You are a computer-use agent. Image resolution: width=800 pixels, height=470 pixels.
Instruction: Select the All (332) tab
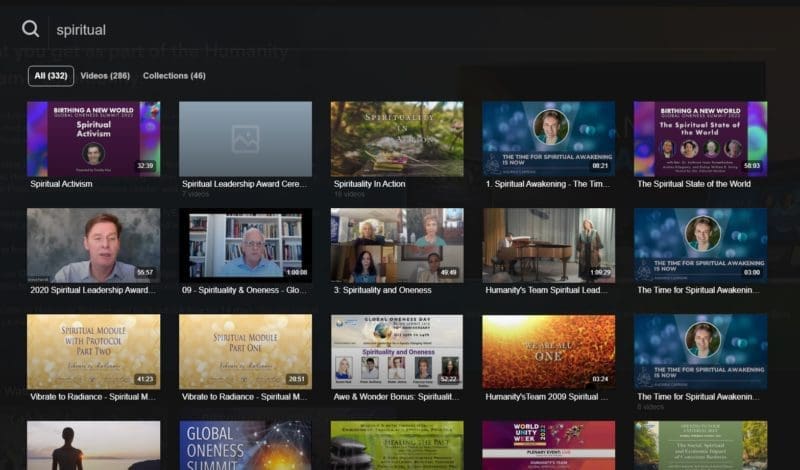pyautogui.click(x=51, y=76)
